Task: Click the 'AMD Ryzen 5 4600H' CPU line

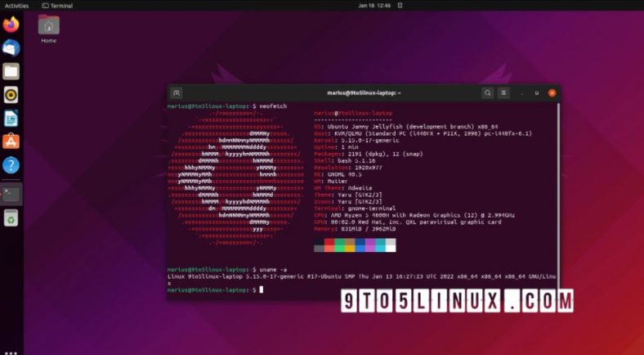Action: pos(414,215)
